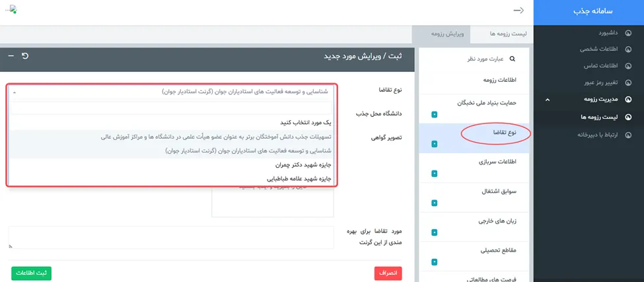Image resolution: width=644 pixels, height=282 pixels.
Task: Collapse the مدیریت رزومه menu chevron
Action: coord(547,100)
